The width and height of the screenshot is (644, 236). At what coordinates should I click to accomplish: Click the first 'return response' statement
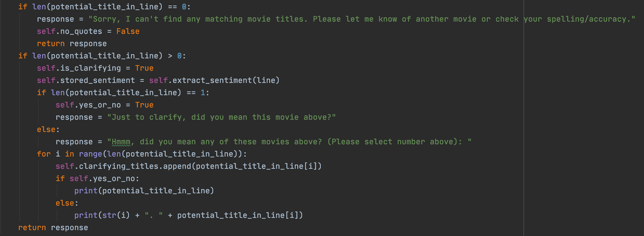[x=72, y=44]
